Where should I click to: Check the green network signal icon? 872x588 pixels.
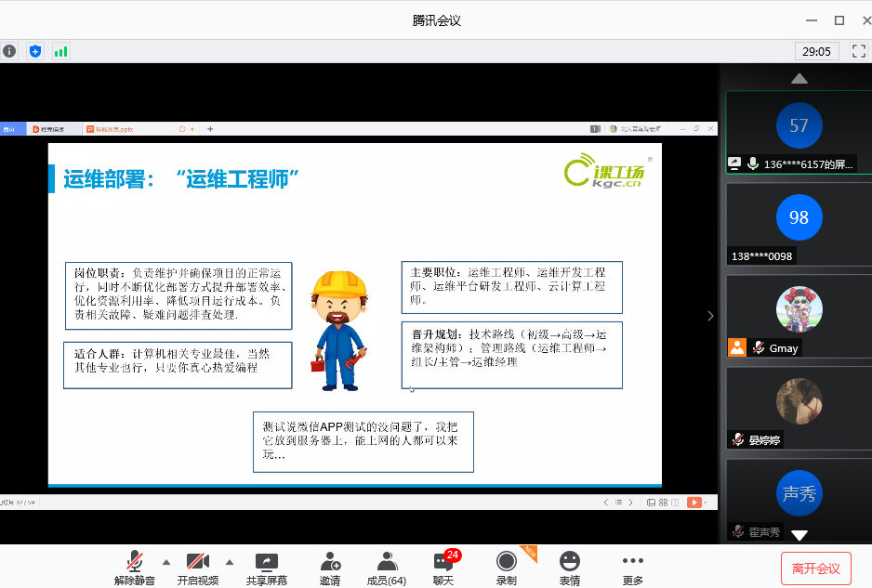click(61, 51)
